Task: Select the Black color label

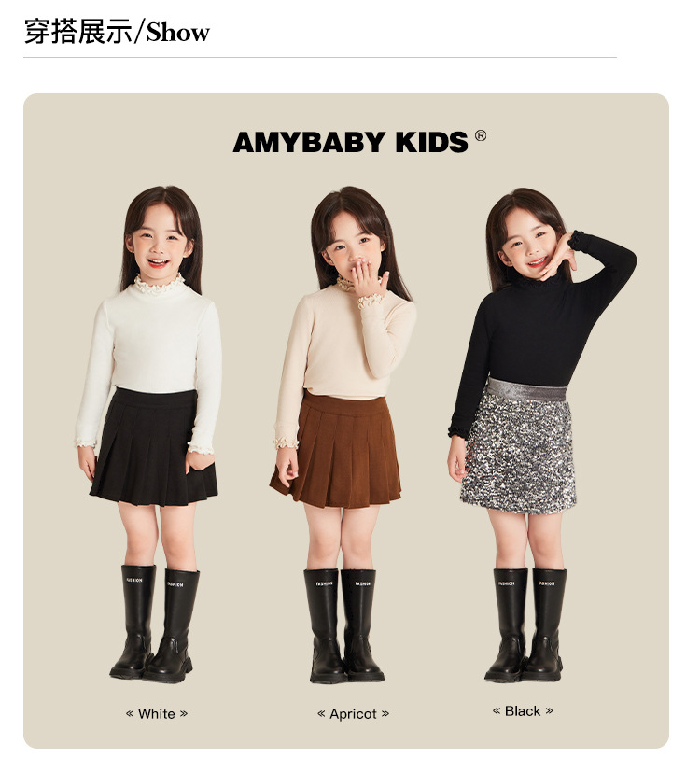Action: click(523, 711)
